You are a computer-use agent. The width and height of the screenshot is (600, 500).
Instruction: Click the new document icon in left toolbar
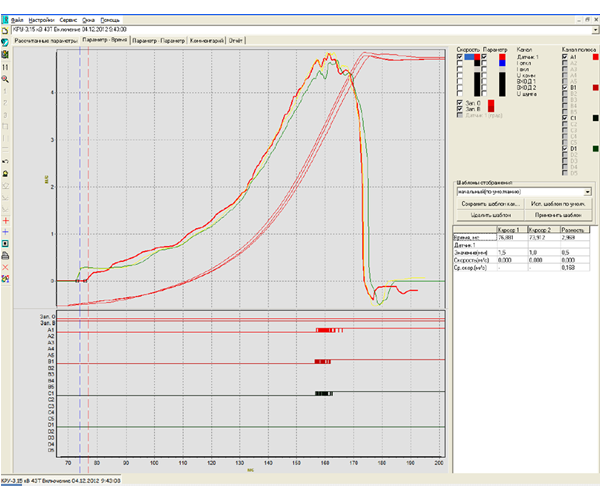coord(5,31)
